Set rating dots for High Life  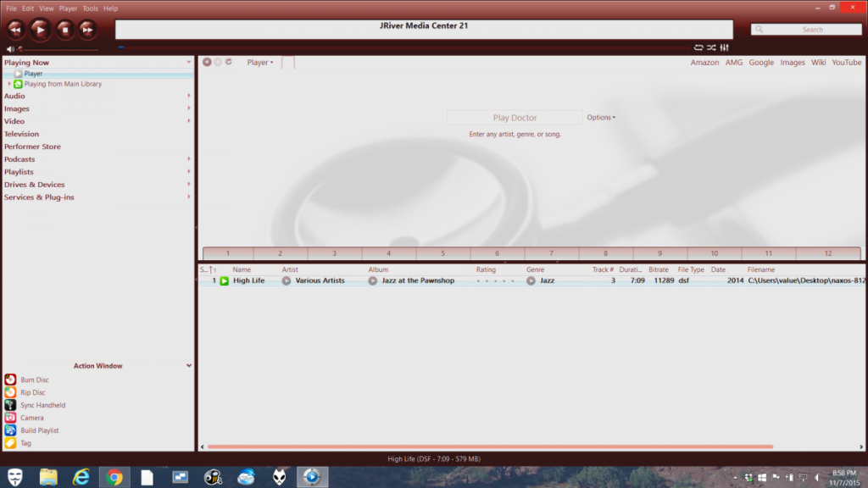(495, 281)
